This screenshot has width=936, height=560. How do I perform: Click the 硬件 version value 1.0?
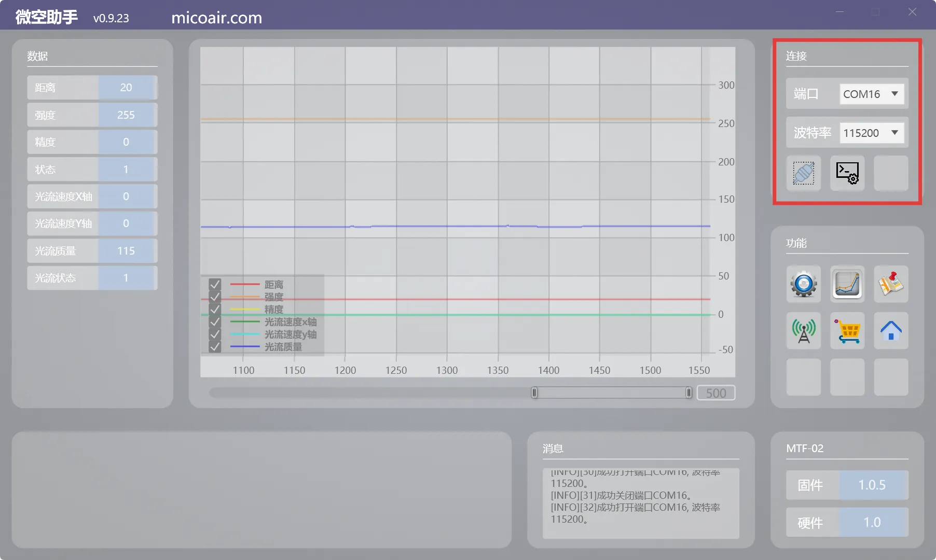click(873, 523)
